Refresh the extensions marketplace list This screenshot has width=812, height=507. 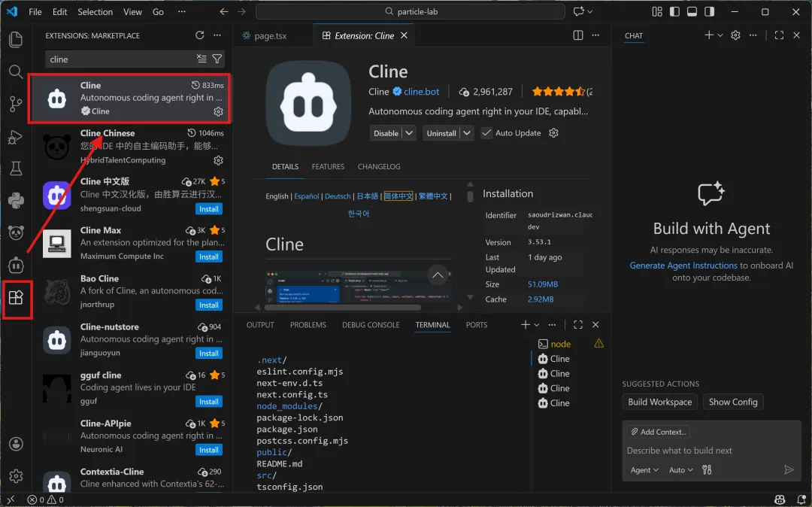[200, 35]
